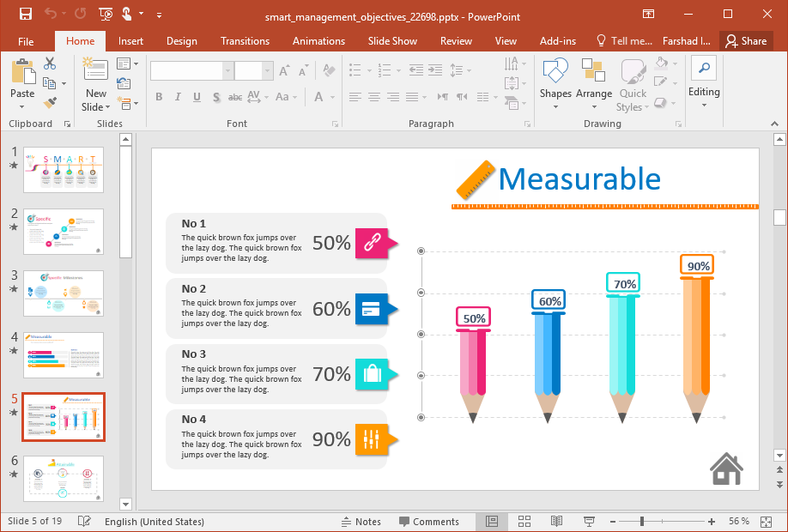Switch to Slide Sorter view
The height and width of the screenshot is (532, 788).
click(524, 522)
